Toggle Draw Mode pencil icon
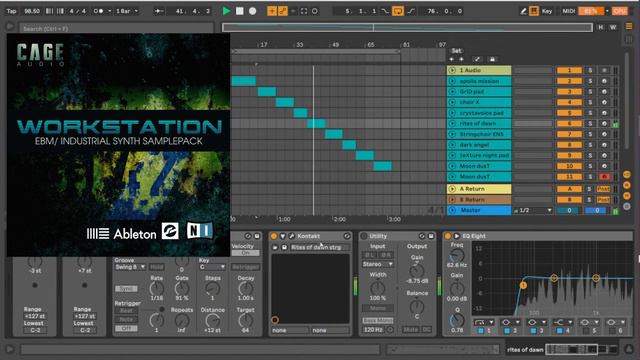640x360 pixels. [x=523, y=11]
